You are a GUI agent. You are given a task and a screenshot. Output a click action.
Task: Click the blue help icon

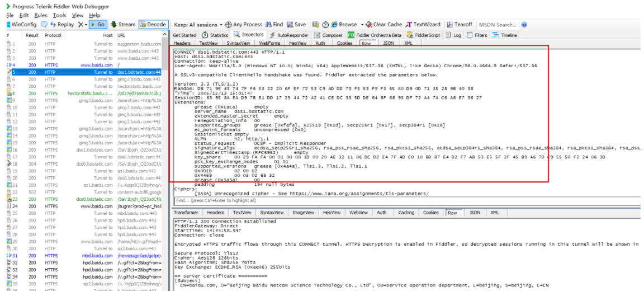click(524, 25)
